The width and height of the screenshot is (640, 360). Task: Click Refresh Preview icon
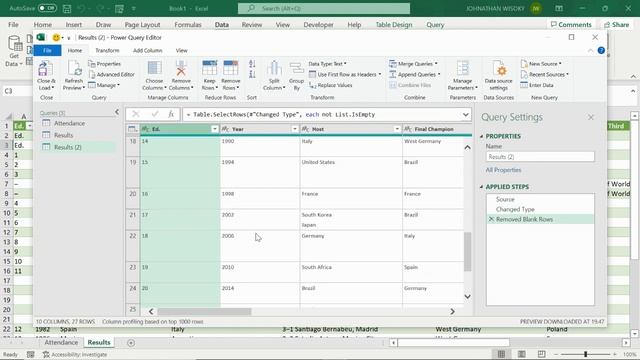74,69
